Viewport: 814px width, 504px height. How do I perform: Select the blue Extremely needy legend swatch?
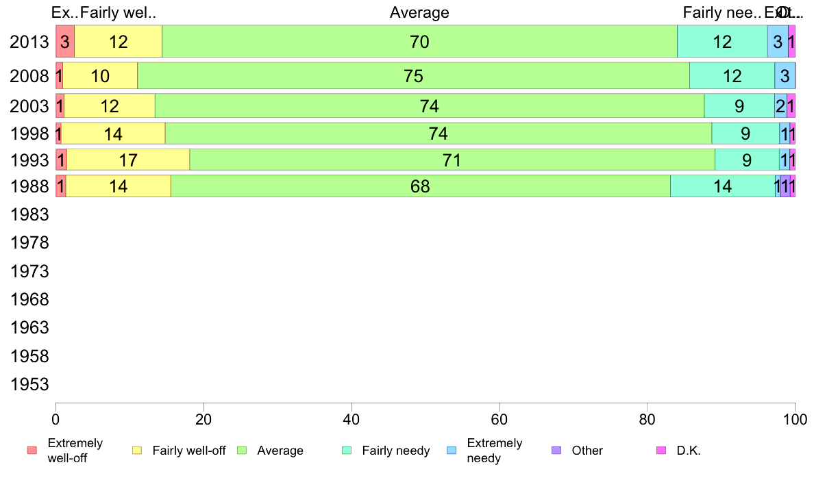click(x=451, y=451)
